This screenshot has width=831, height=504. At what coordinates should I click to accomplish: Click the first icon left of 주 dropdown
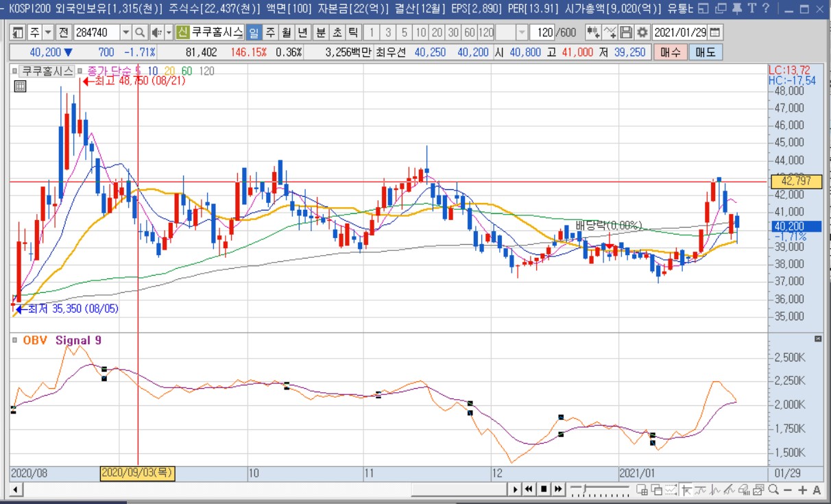pyautogui.click(x=16, y=33)
